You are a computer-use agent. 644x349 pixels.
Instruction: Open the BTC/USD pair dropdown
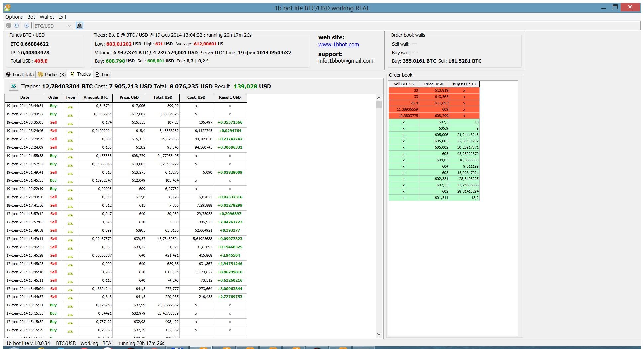53,26
